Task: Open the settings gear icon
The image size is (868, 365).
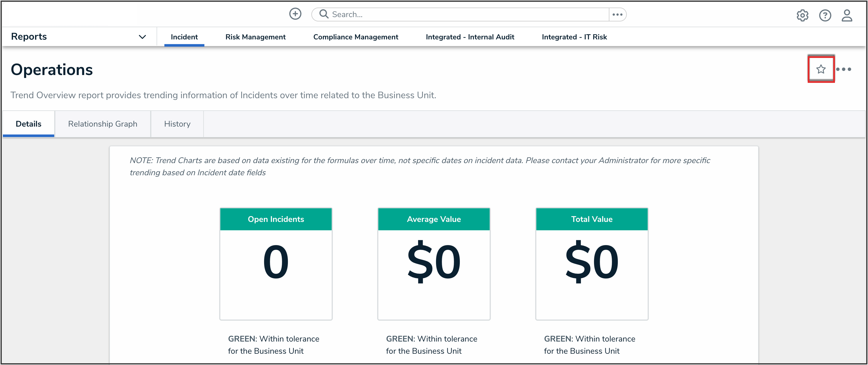Action: coord(802,15)
